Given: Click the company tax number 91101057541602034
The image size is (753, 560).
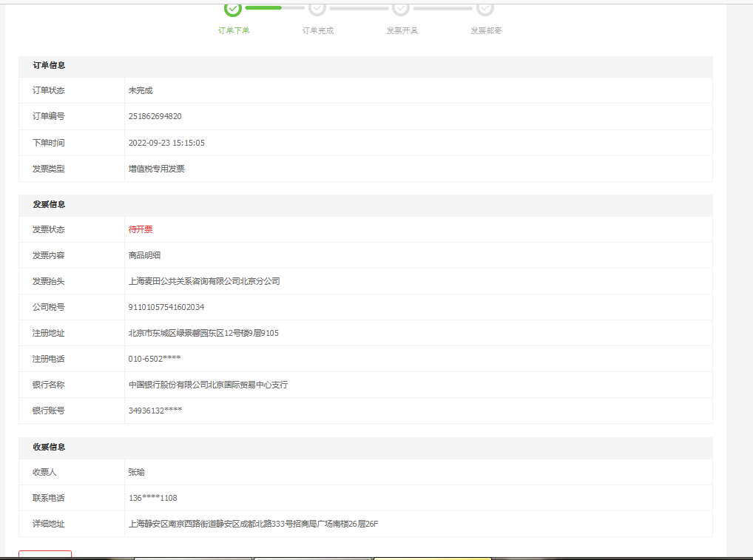Looking at the screenshot, I should [166, 307].
